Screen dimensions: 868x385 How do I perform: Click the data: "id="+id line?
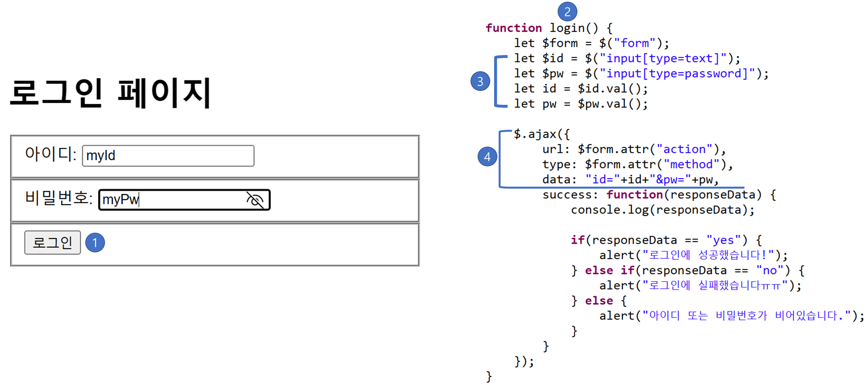630,179
